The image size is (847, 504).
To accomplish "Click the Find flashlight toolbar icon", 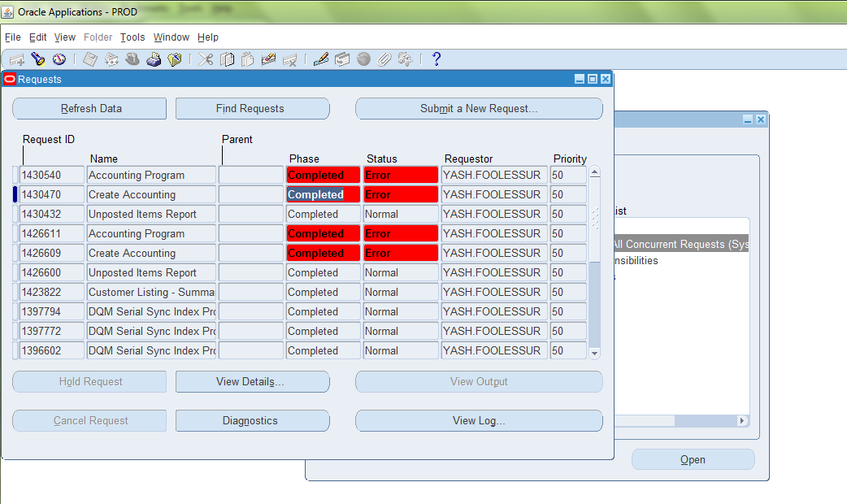I will 37,59.
